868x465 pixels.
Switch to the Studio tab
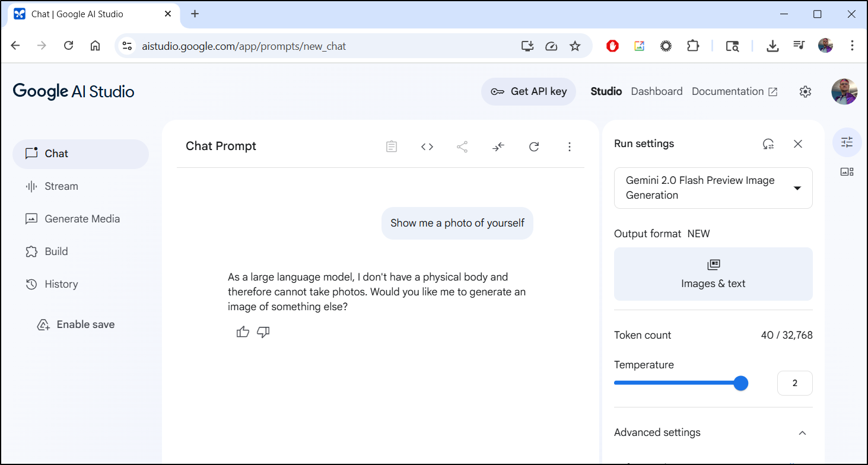click(x=606, y=91)
